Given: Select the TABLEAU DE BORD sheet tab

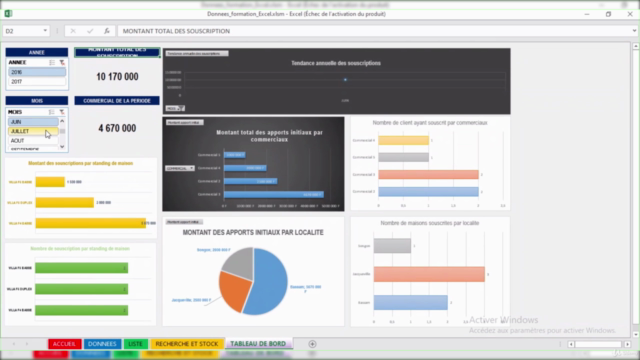Looking at the screenshot, I should pos(258,344).
